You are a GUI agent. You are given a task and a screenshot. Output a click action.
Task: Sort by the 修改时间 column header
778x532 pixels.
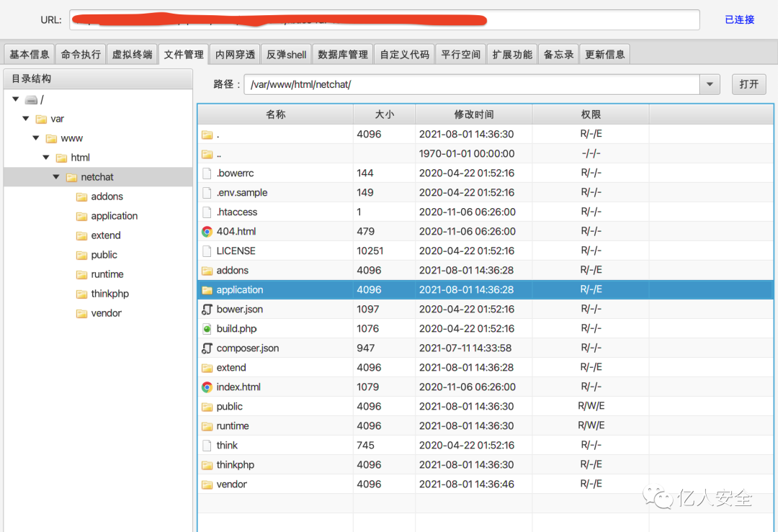(x=474, y=114)
